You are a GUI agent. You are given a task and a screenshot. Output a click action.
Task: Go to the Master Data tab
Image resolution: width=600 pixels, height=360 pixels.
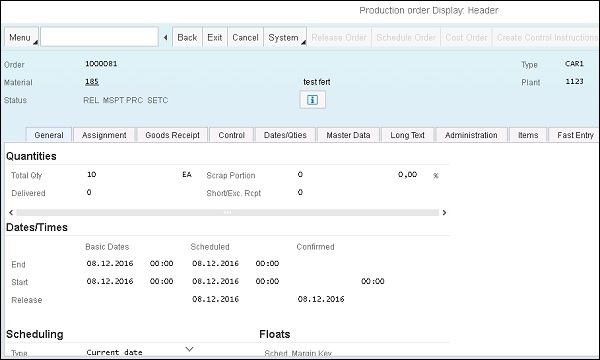(348, 135)
